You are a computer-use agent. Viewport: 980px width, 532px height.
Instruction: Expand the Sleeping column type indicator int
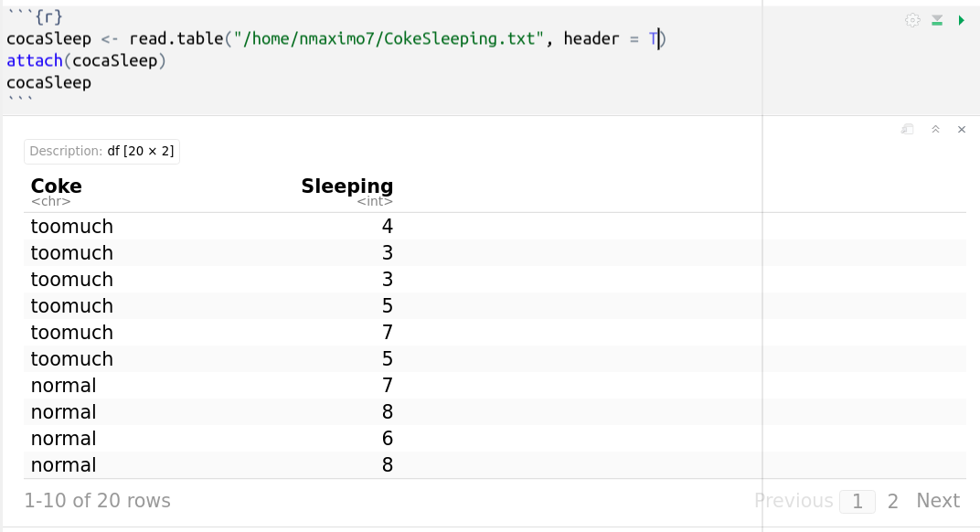375,201
